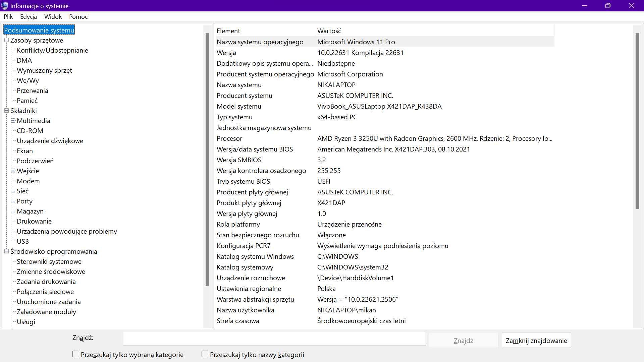The width and height of the screenshot is (644, 362).
Task: Open the Widok menu
Action: pos(53,17)
